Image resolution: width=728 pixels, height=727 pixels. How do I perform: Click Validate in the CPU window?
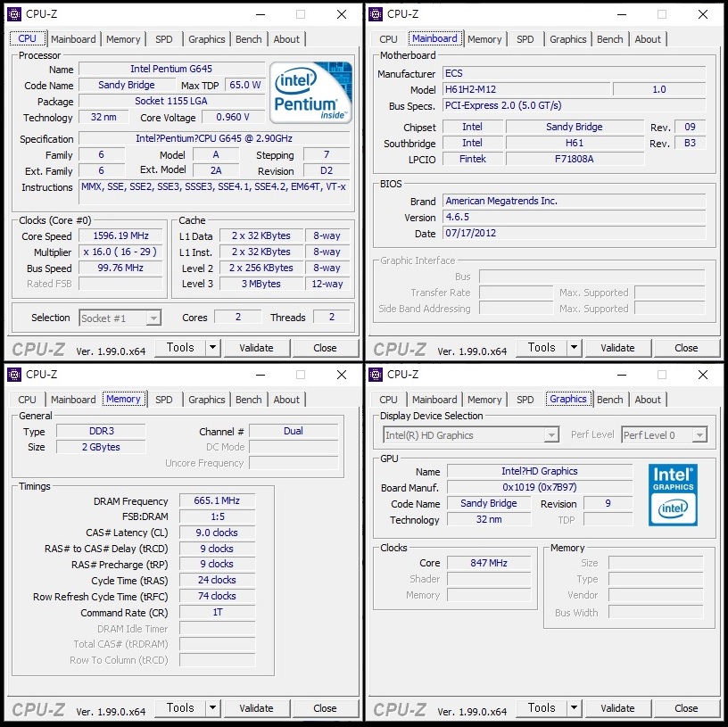(x=256, y=348)
